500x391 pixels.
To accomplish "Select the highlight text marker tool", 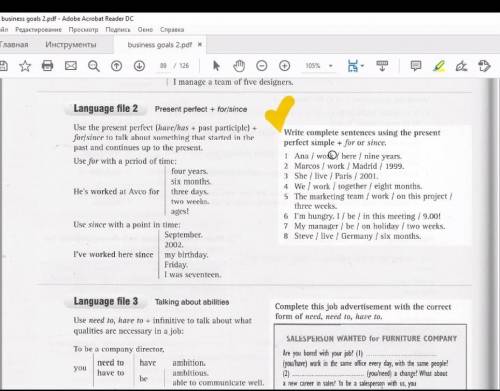I will (x=439, y=66).
